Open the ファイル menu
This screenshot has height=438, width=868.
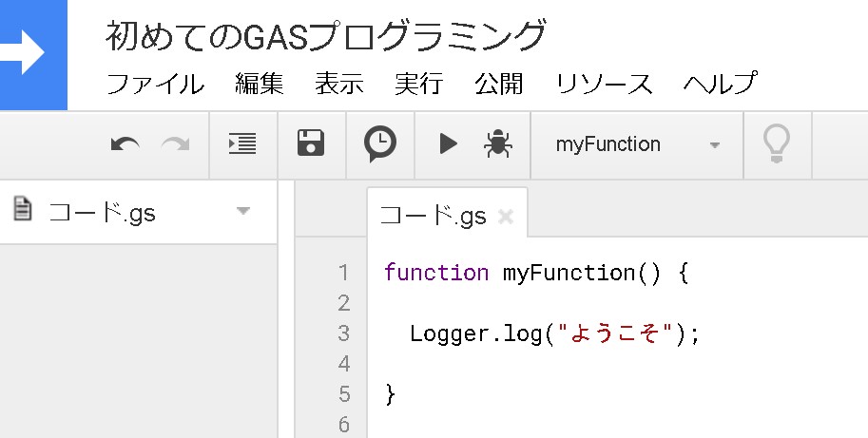click(155, 84)
